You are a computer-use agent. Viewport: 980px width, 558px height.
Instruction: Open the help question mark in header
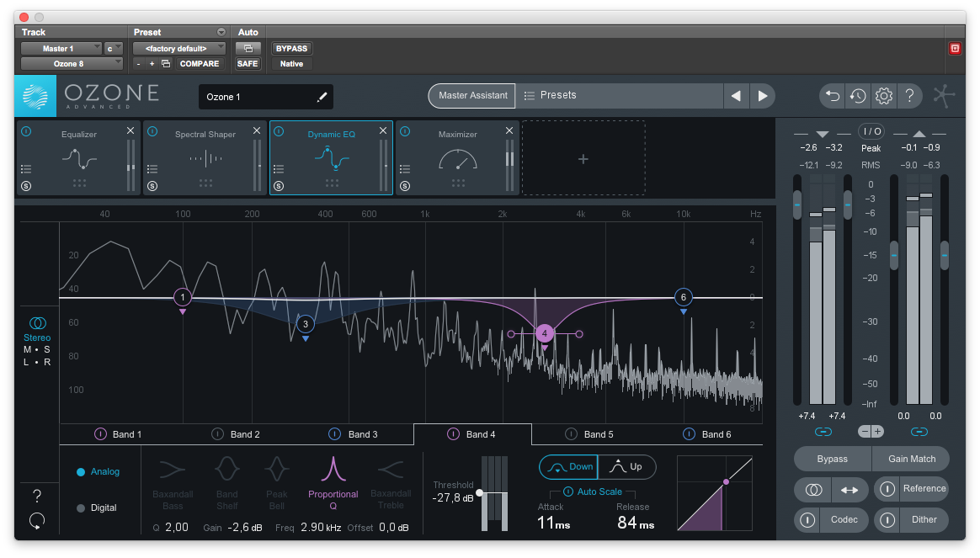point(909,96)
